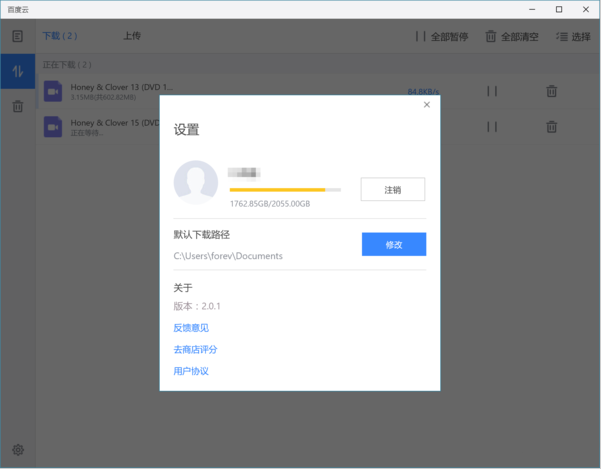Delete the Honey & Clover 13 download
Screen dimensions: 601x469
coord(552,91)
